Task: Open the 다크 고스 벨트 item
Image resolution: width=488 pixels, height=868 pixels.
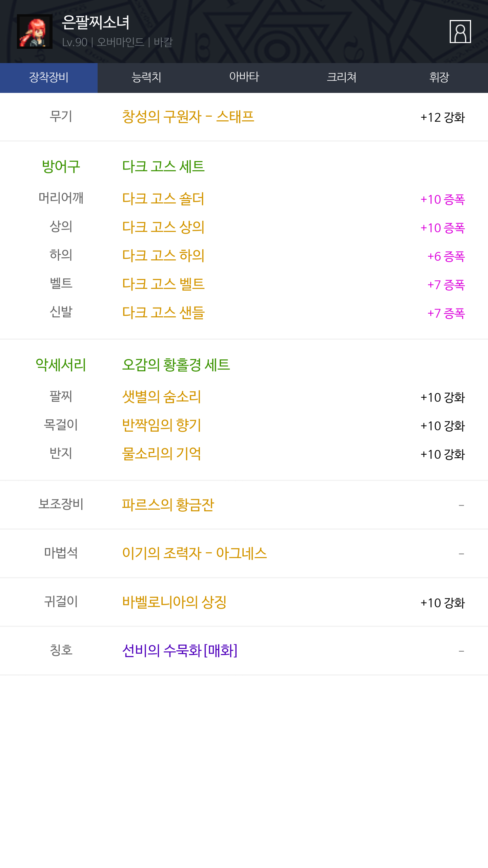Action: (163, 284)
